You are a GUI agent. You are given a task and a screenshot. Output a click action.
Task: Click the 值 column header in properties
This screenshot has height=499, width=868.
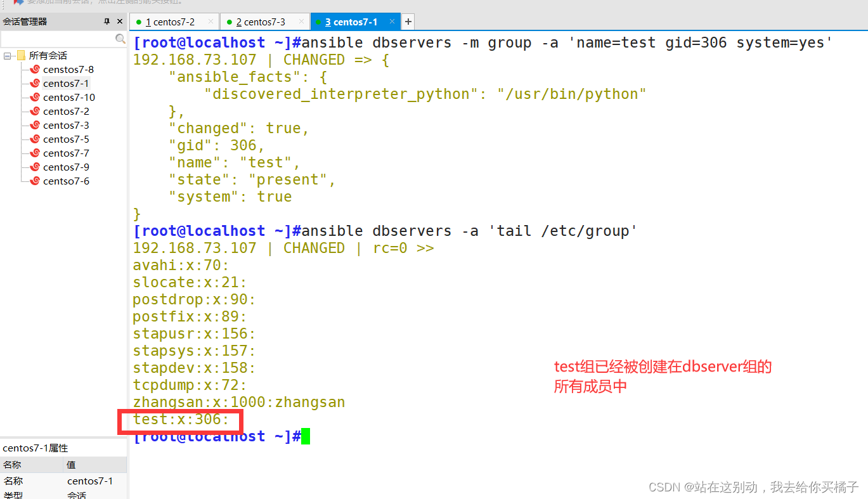pyautogui.click(x=96, y=465)
